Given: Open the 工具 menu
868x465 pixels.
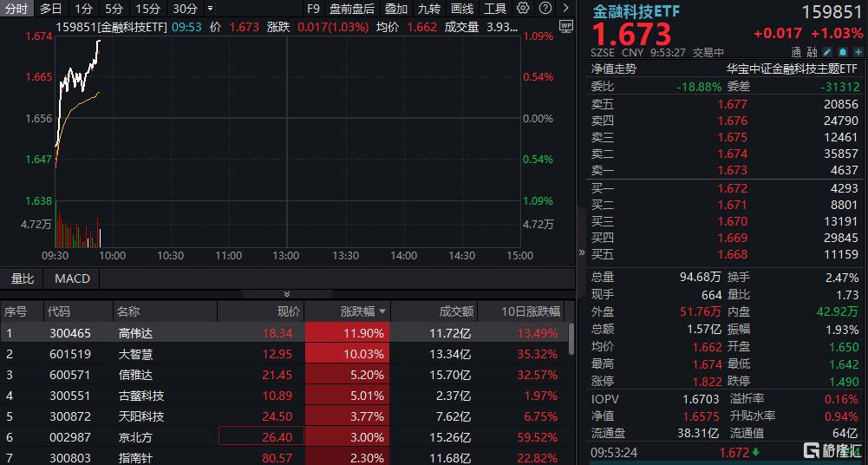Looking at the screenshot, I should (495, 9).
